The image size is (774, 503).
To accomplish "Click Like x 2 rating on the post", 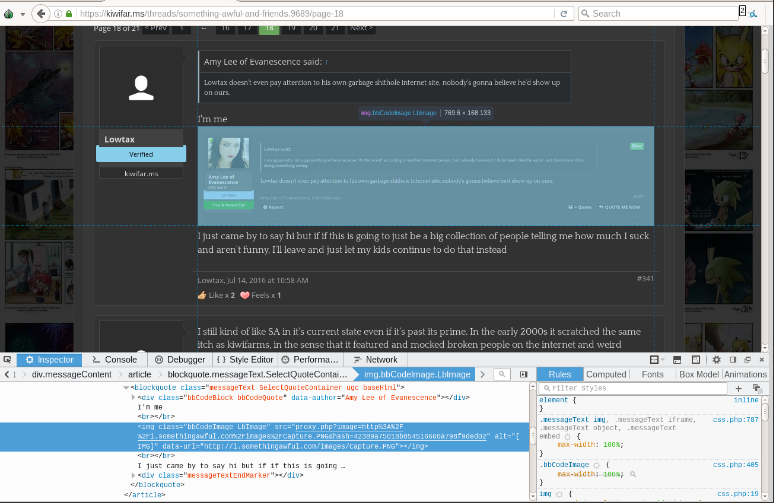I will coord(216,295).
